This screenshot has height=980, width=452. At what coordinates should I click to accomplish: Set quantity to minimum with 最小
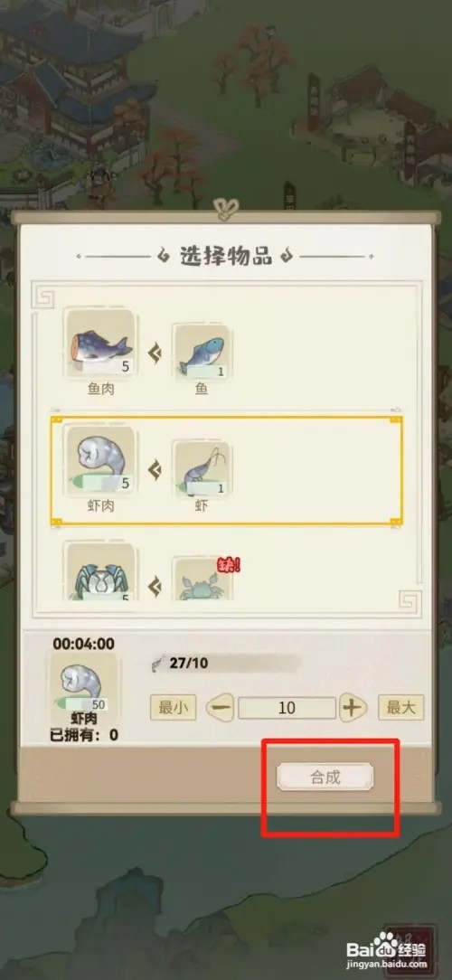point(174,708)
